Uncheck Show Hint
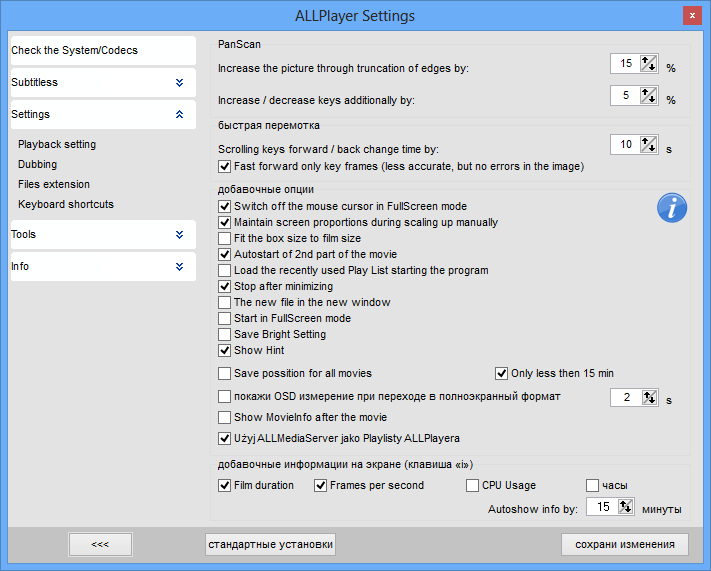This screenshot has height=571, width=711. click(224, 350)
